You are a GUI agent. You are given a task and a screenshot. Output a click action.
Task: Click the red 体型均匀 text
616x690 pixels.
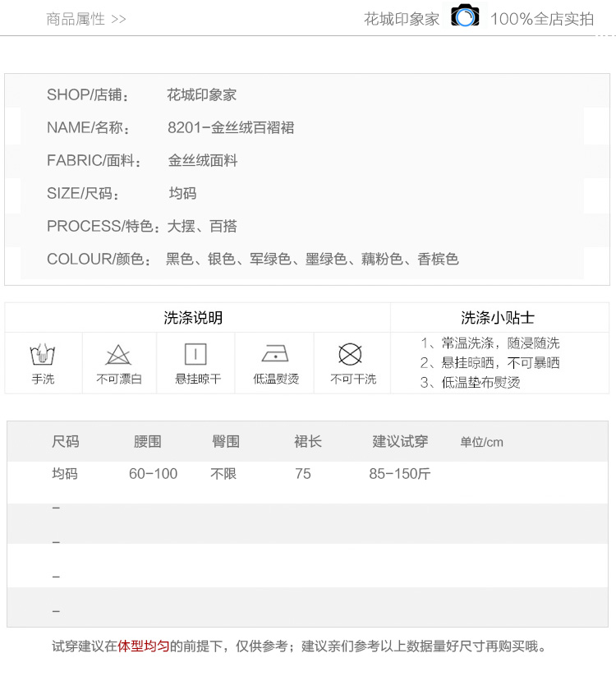pyautogui.click(x=144, y=646)
